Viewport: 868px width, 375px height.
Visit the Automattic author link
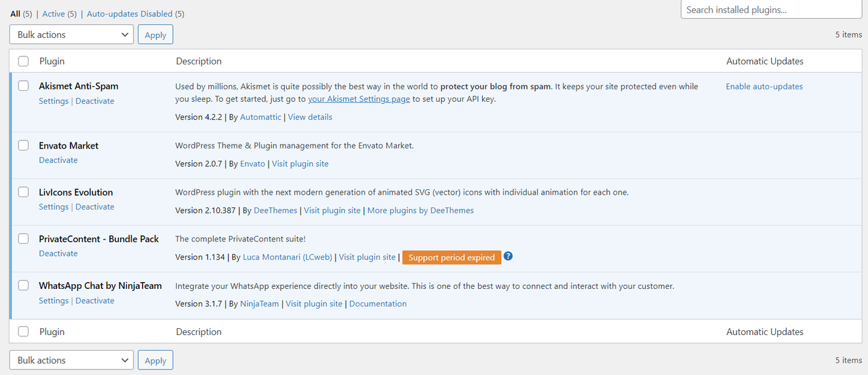(x=260, y=117)
